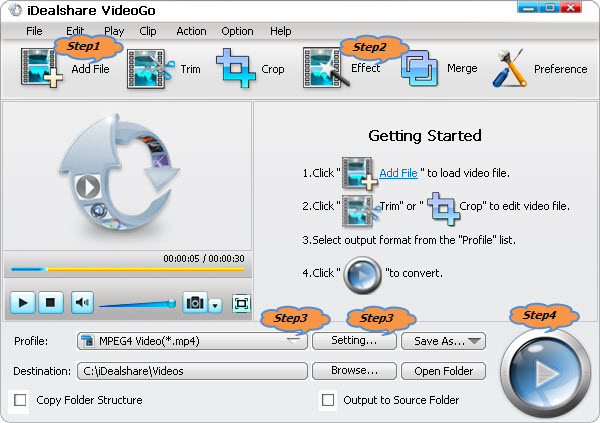The width and height of the screenshot is (600, 423).
Task: Open the File menu
Action: pyautogui.click(x=34, y=31)
